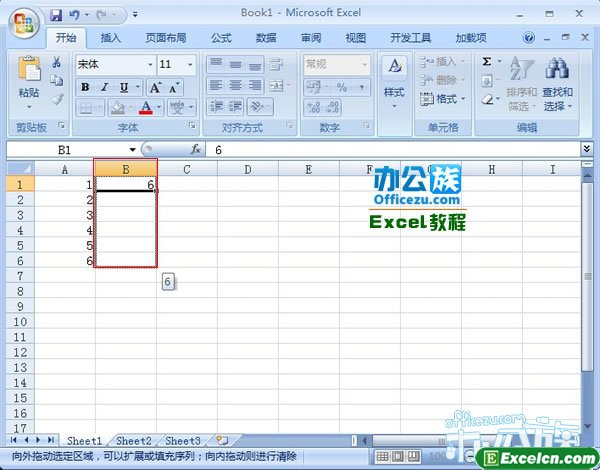Activate the Format Painter brush

click(57, 99)
